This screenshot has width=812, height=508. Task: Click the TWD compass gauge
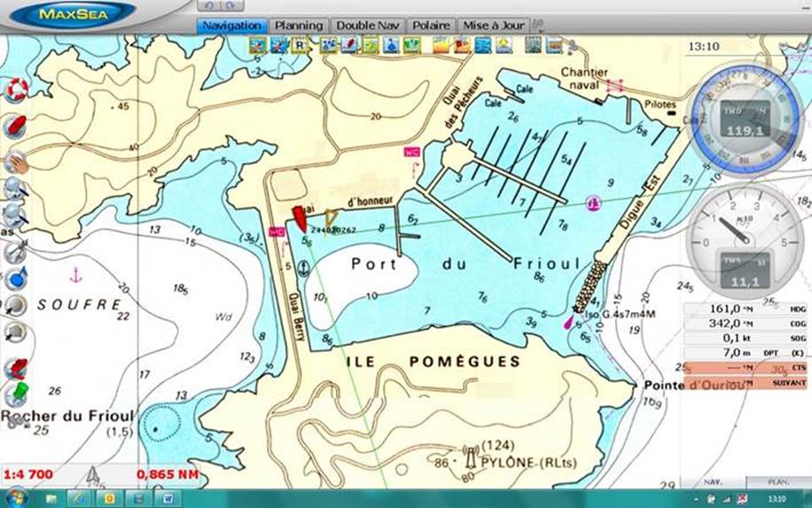tap(744, 121)
